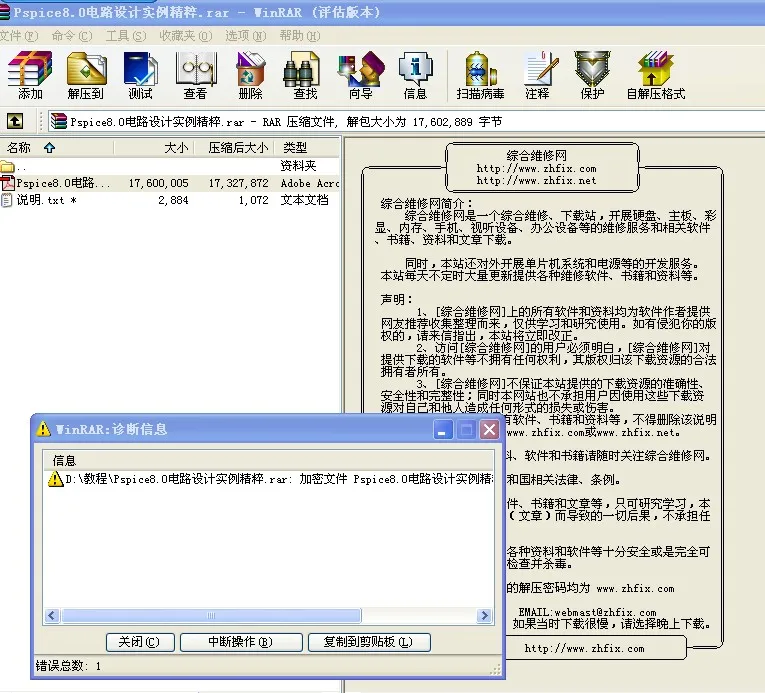Click the resize grip of the diagnostic dialog
This screenshot has width=765, height=693.
coord(495,670)
